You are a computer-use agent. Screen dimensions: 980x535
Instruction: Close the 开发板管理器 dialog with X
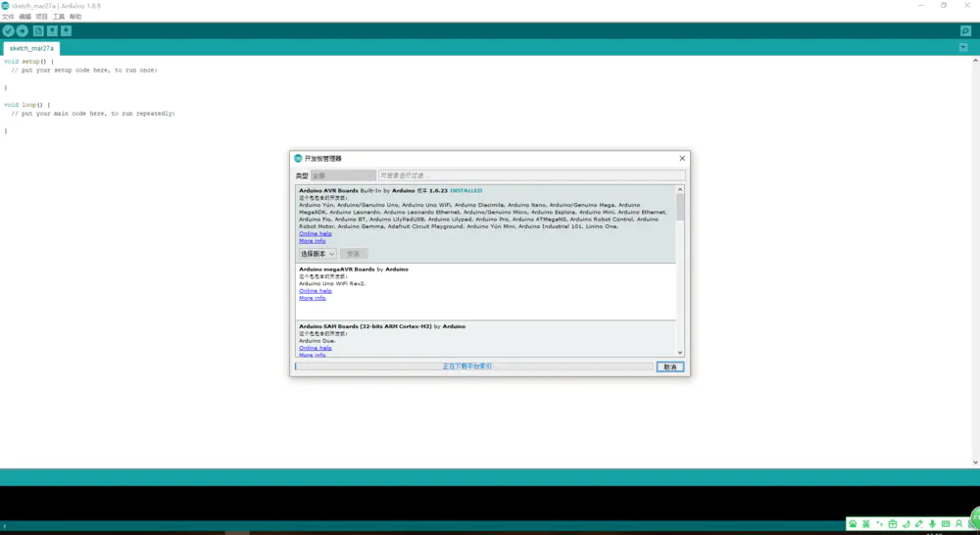pos(682,158)
